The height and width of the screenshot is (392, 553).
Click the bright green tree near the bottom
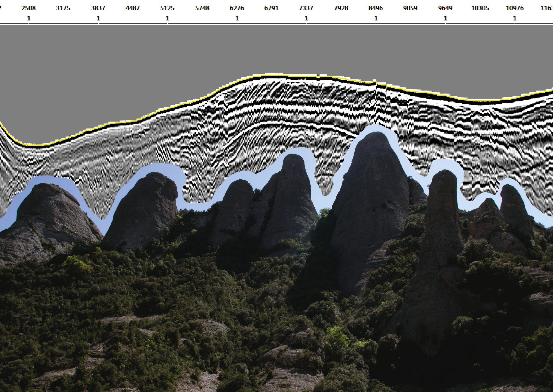(338, 337)
